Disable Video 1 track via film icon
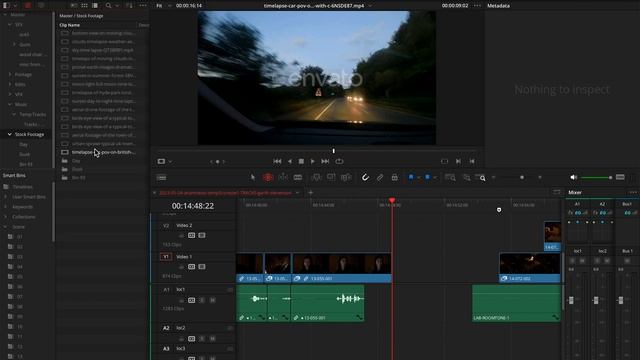Viewport: 640px width, 360px height. [x=202, y=267]
